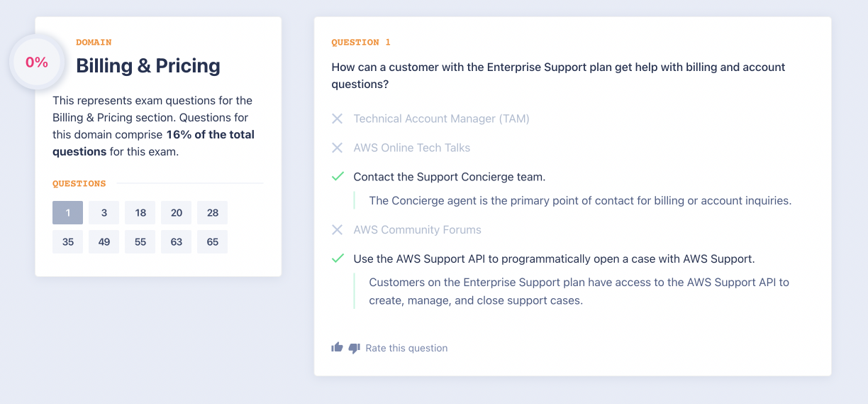Screen dimensions: 868x404
Task: Click the green checkmark beside Support Concierge answer
Action: 338,177
